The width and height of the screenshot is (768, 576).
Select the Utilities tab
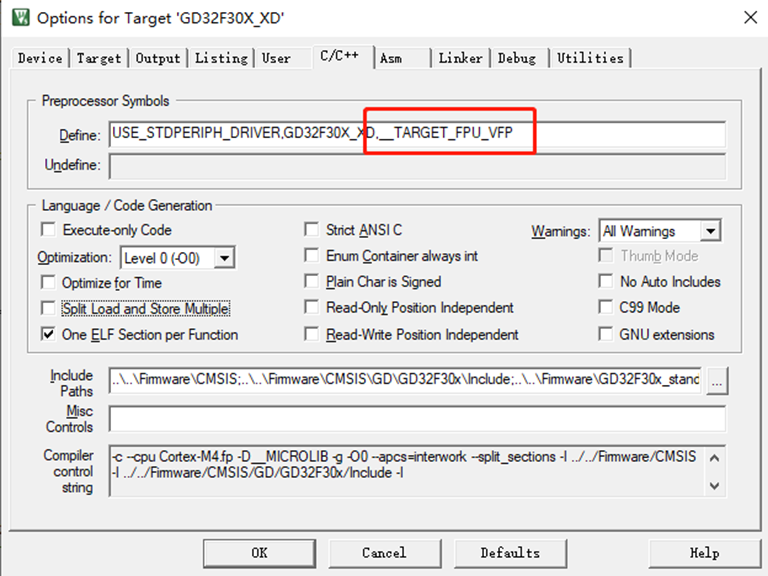(590, 58)
